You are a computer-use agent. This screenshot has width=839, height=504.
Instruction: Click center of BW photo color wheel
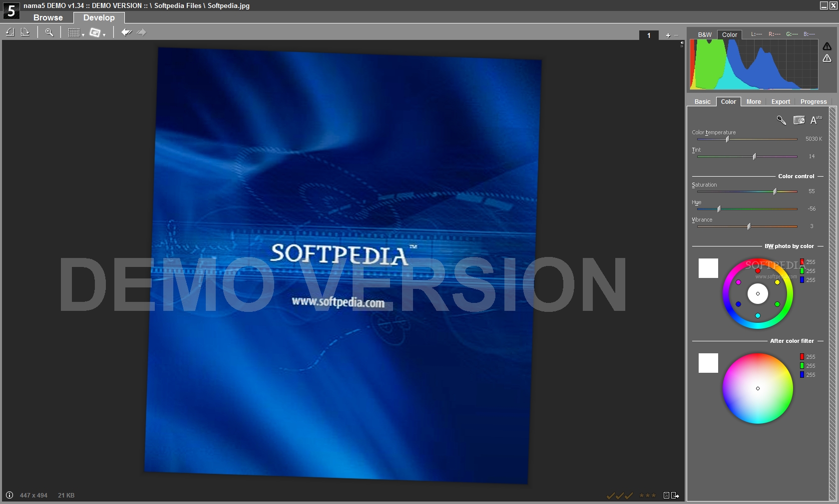[758, 294]
